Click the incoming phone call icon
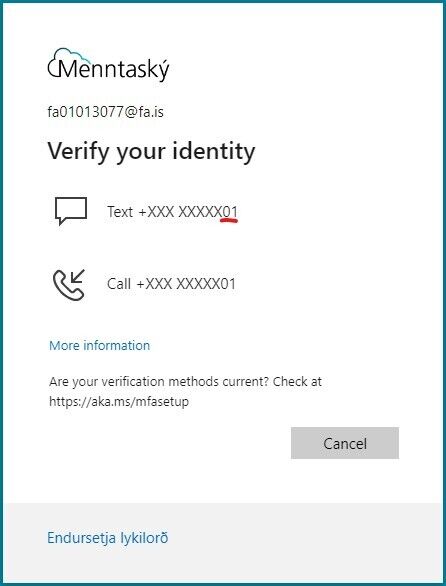Image resolution: width=446 pixels, height=586 pixels. coord(70,285)
